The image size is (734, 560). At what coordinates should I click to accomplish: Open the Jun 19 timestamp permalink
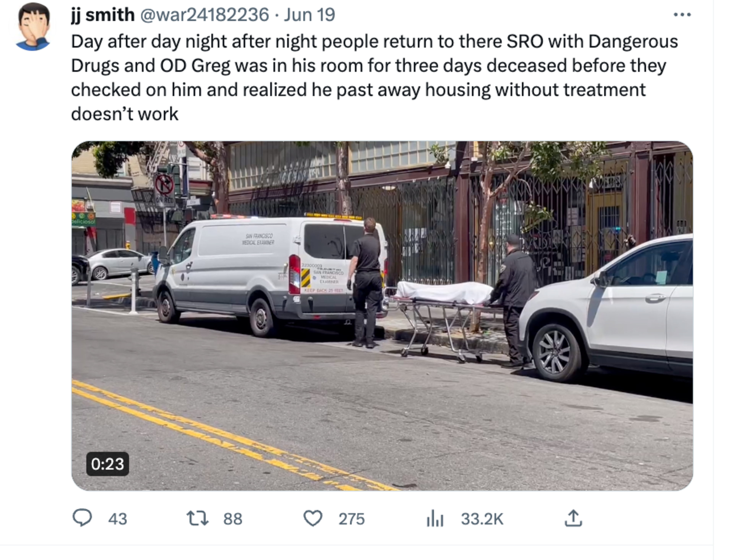(x=309, y=15)
